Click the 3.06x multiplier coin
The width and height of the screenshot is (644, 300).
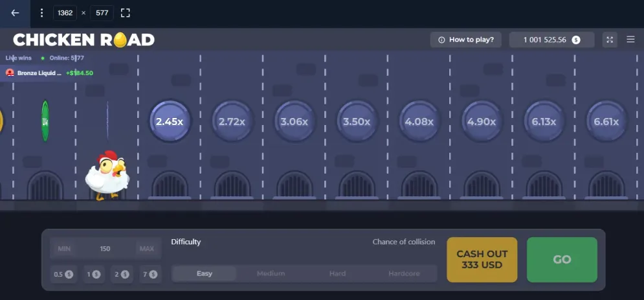tap(294, 121)
